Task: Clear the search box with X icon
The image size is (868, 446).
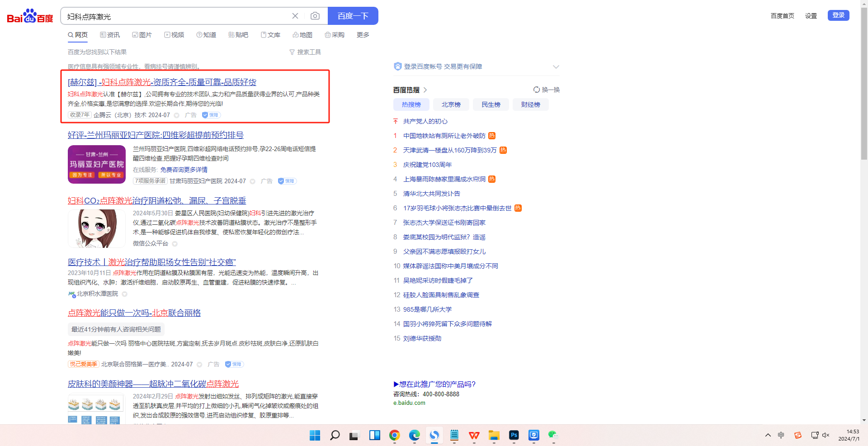Action: tap(295, 16)
